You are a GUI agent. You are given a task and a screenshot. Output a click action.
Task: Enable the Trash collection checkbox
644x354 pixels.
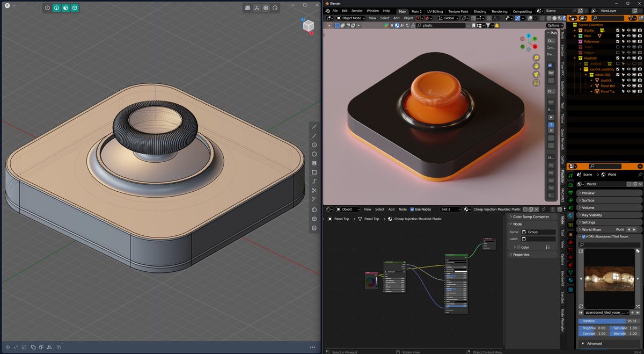(x=619, y=47)
